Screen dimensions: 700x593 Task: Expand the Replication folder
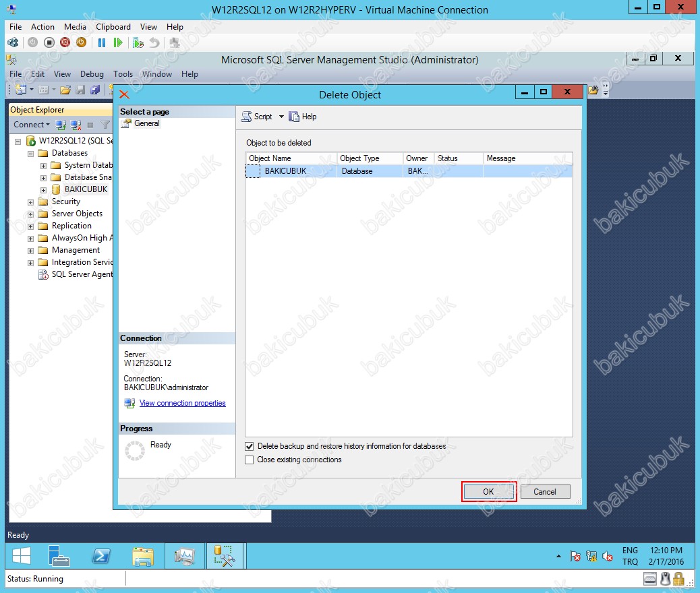click(30, 226)
